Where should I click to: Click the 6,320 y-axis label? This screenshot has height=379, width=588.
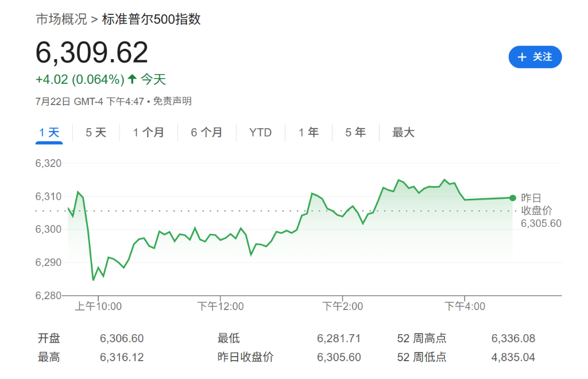click(x=48, y=164)
